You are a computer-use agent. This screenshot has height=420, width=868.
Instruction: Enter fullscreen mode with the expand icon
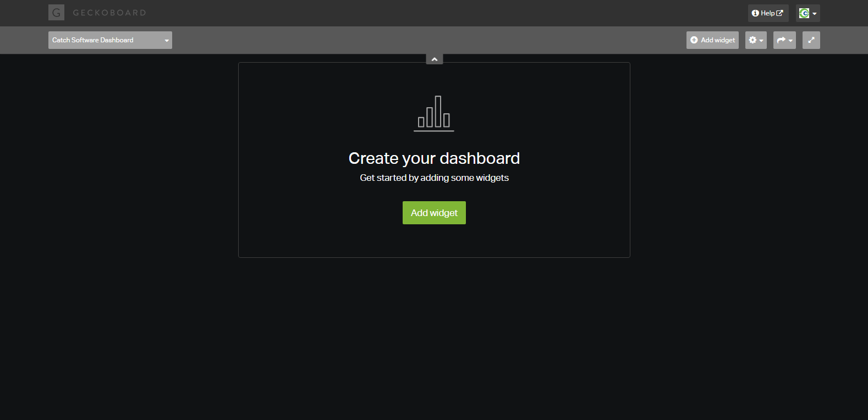tap(811, 40)
